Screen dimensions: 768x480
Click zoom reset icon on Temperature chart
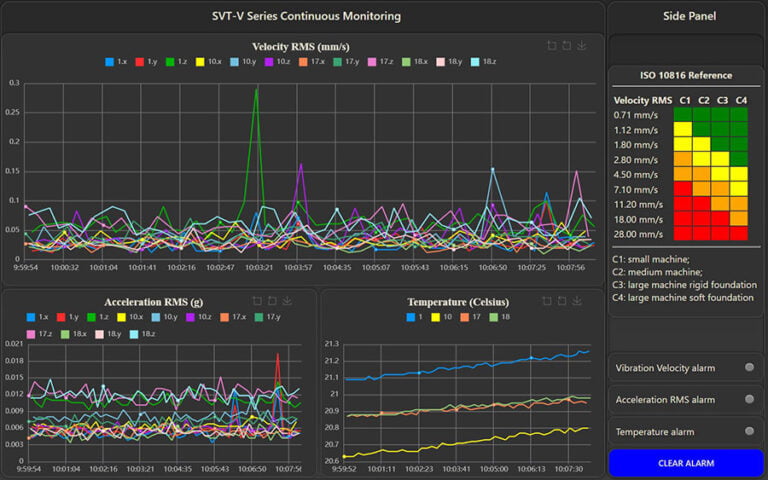562,300
